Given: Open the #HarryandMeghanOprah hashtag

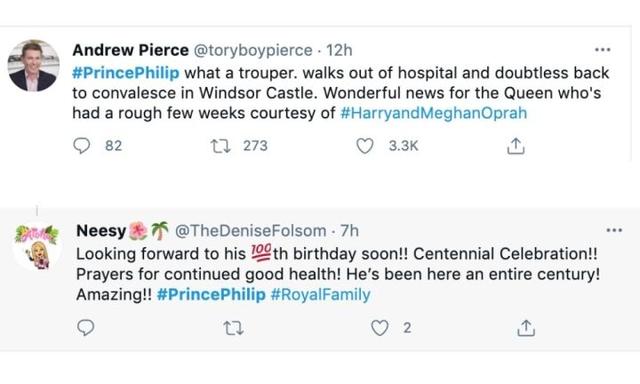Looking at the screenshot, I should coord(433,113).
